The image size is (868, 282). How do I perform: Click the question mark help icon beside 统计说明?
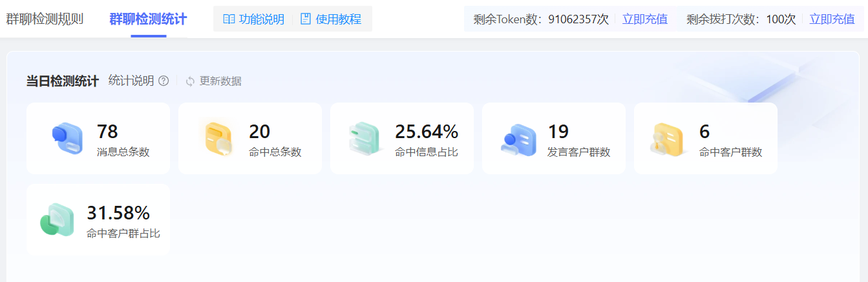click(x=164, y=81)
